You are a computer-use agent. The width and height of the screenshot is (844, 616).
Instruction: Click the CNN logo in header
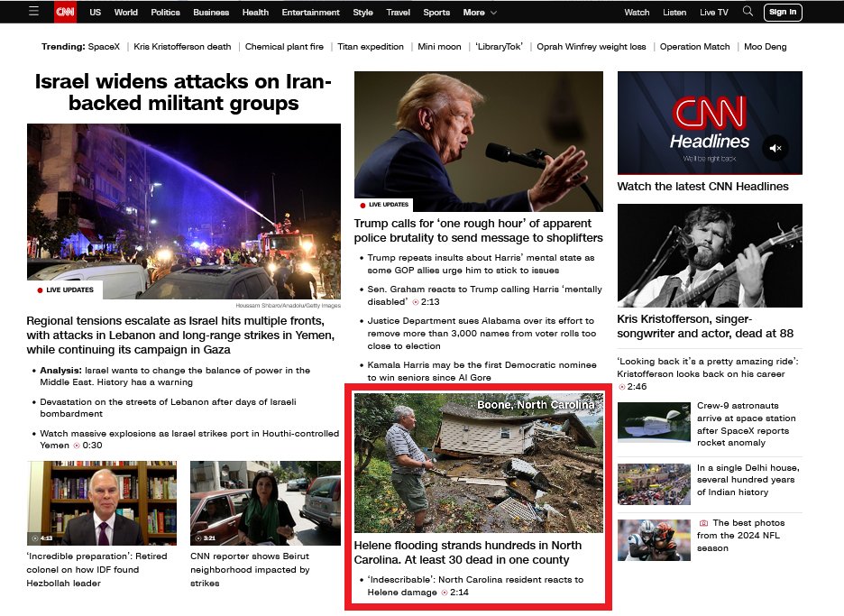click(65, 12)
